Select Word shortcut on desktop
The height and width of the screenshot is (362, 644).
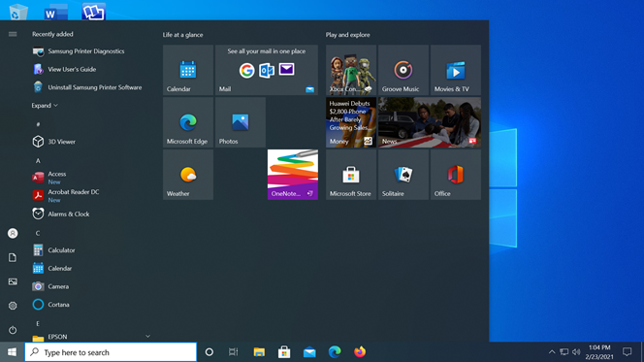tap(56, 12)
